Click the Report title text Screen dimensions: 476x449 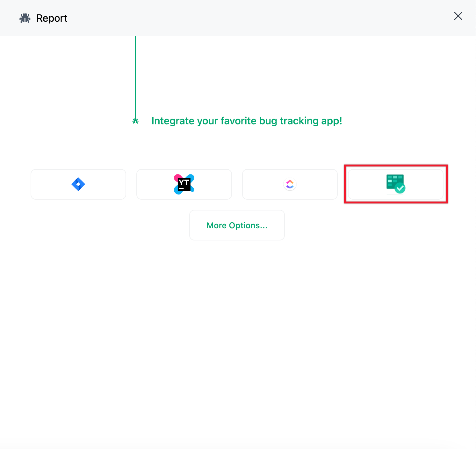coord(52,18)
